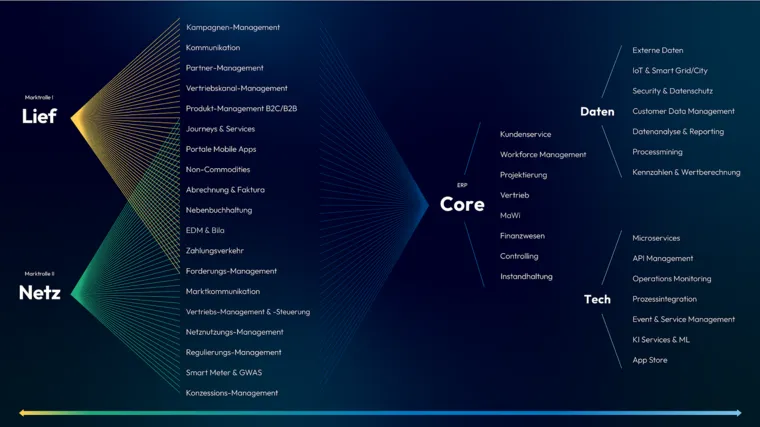Click the Lief market role heading
The height and width of the screenshot is (427, 760).
pyautogui.click(x=39, y=116)
